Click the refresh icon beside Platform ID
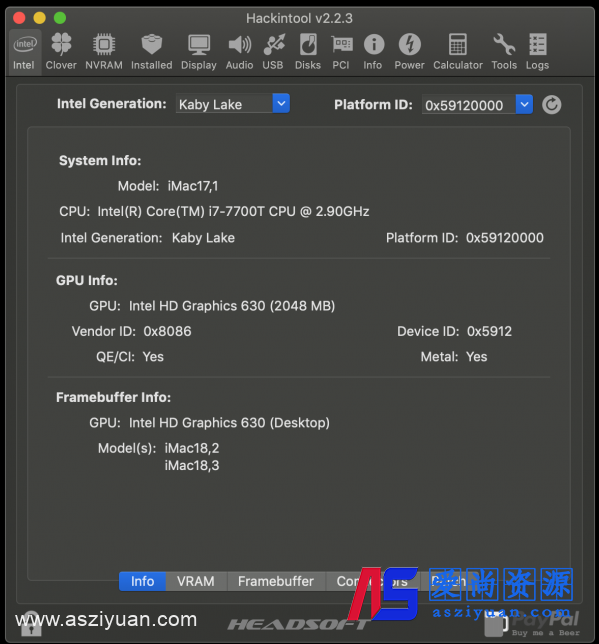The width and height of the screenshot is (599, 644). 551,105
